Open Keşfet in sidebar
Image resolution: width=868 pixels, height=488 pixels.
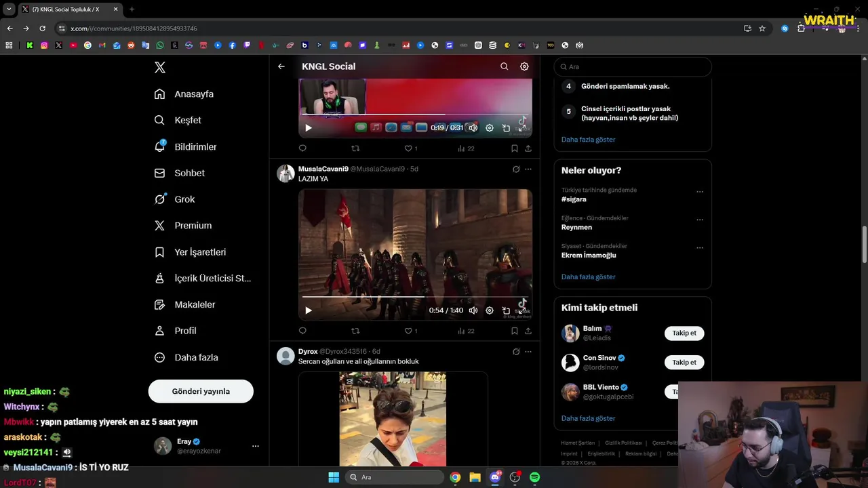[x=178, y=120]
